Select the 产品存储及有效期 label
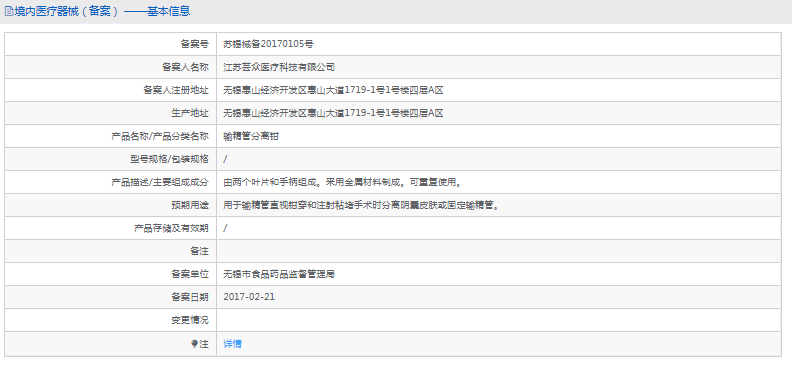Screen dimensions: 792x365 click(x=171, y=228)
